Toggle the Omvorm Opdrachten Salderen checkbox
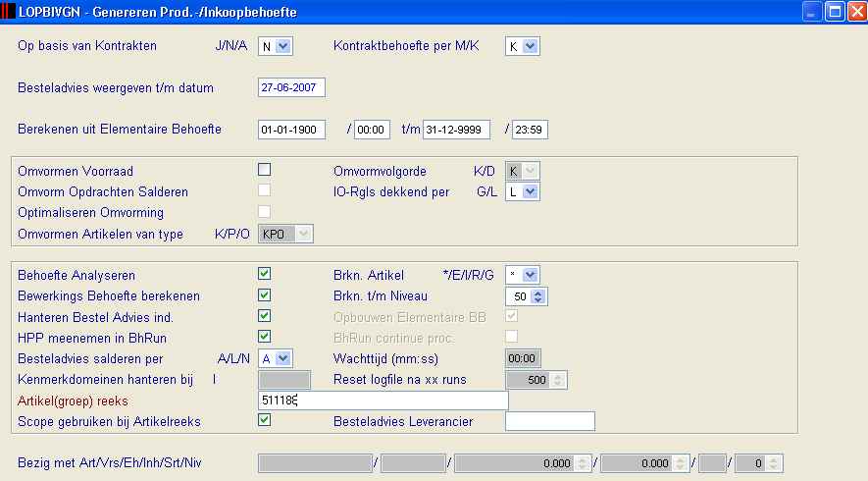868x481 pixels. point(265,190)
